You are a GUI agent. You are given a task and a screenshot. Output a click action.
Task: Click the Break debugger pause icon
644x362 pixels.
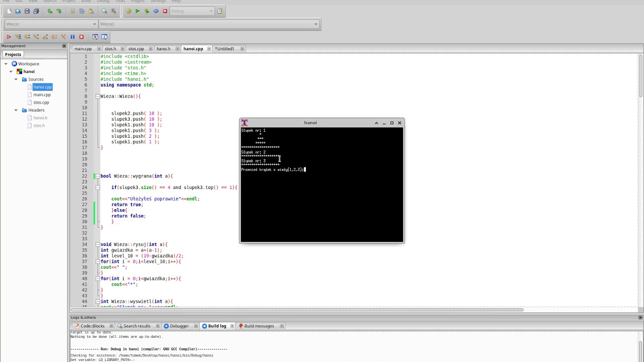pos(72,37)
